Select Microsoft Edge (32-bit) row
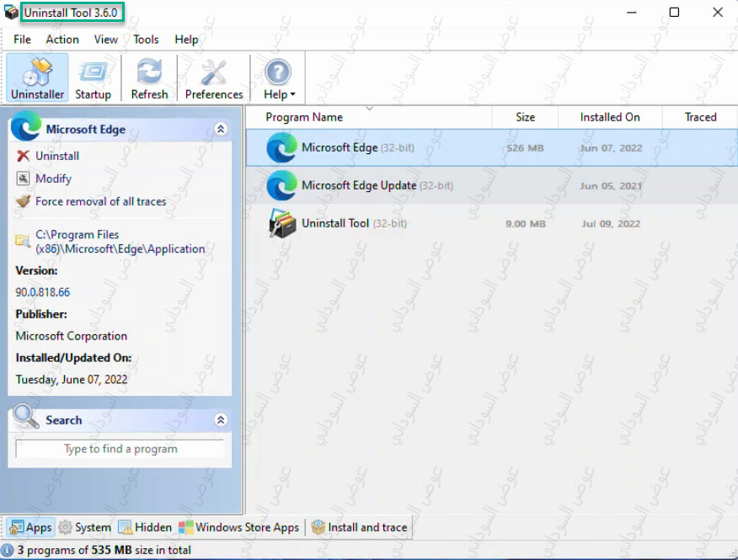Viewport: 738px width, 560px height. 491,147
